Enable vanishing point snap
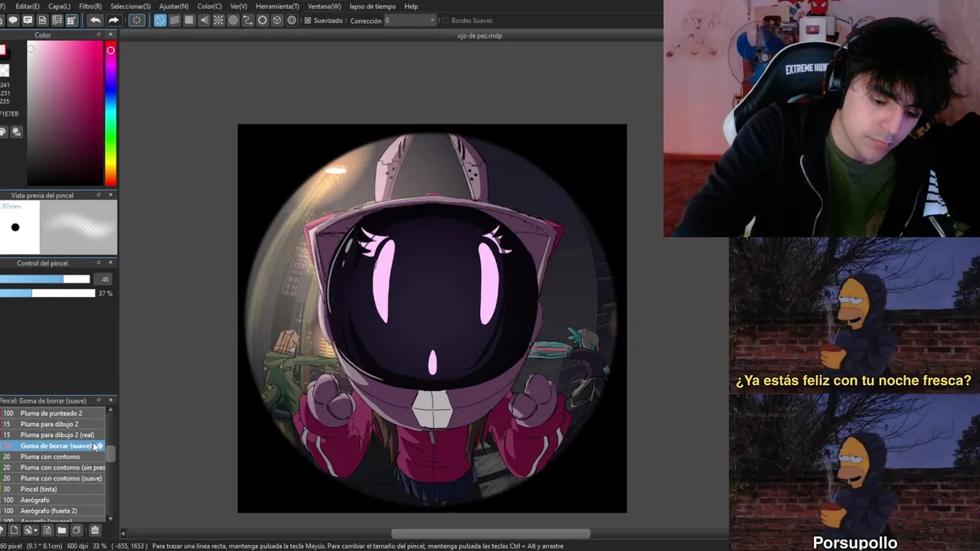Image resolution: width=980 pixels, height=551 pixels. [x=204, y=21]
